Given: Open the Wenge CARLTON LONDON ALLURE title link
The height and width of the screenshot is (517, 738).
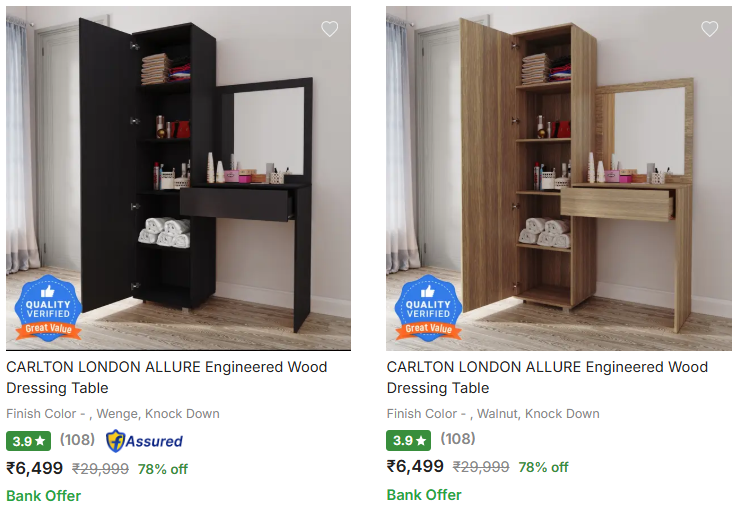Looking at the screenshot, I should [x=167, y=377].
